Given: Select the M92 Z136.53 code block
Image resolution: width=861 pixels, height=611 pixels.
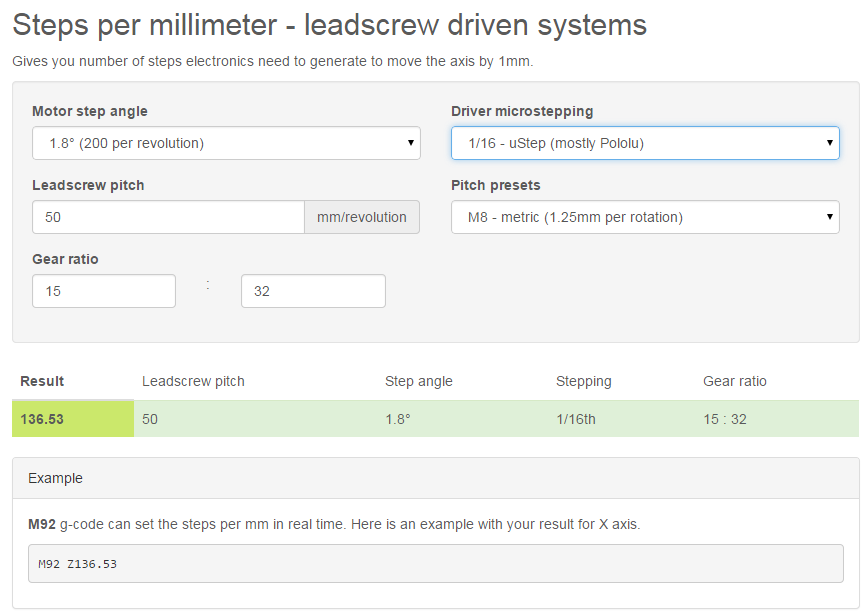Looking at the screenshot, I should (x=435, y=564).
